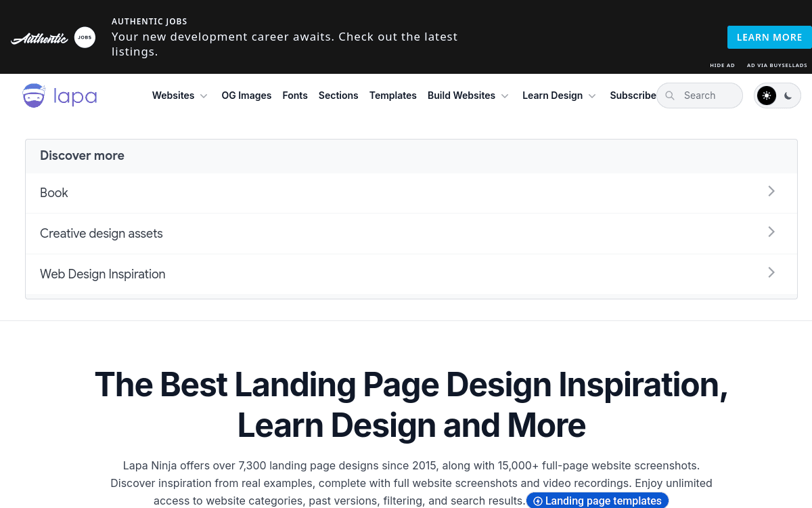Screen dimensions: 812x508
Task: Switch to light mode sun icon
Action: coord(767,96)
